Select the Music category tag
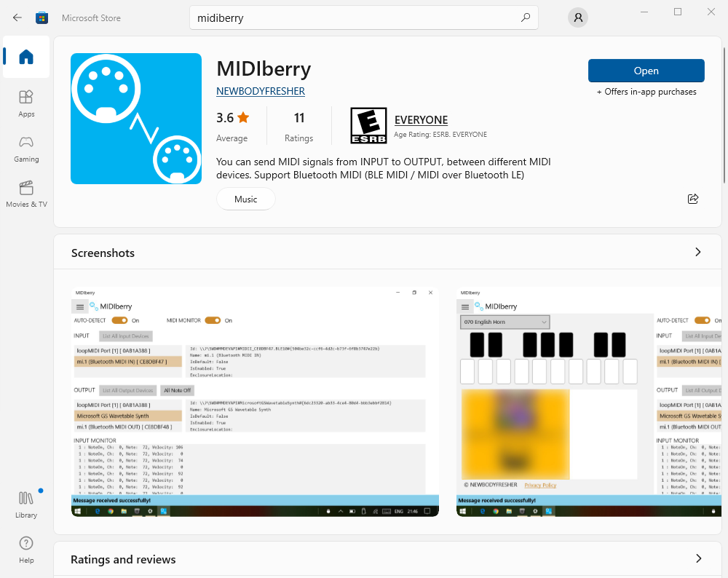The height and width of the screenshot is (578, 728). point(245,199)
